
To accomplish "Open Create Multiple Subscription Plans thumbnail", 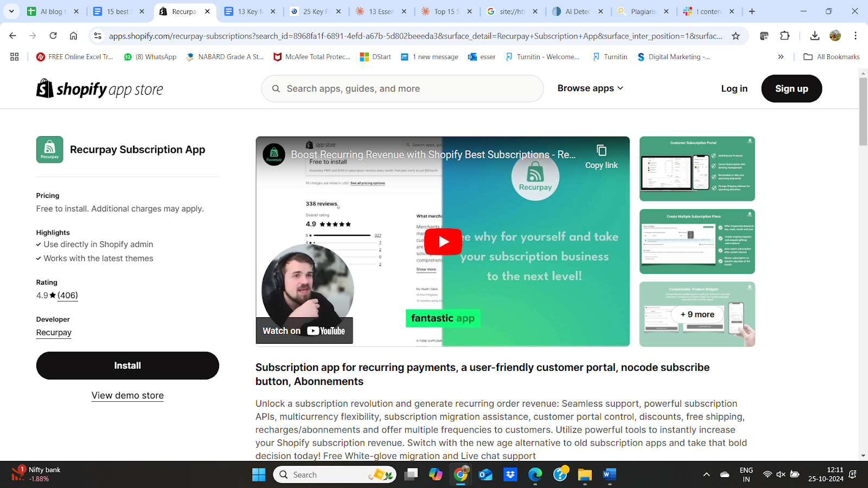I will 697,241.
